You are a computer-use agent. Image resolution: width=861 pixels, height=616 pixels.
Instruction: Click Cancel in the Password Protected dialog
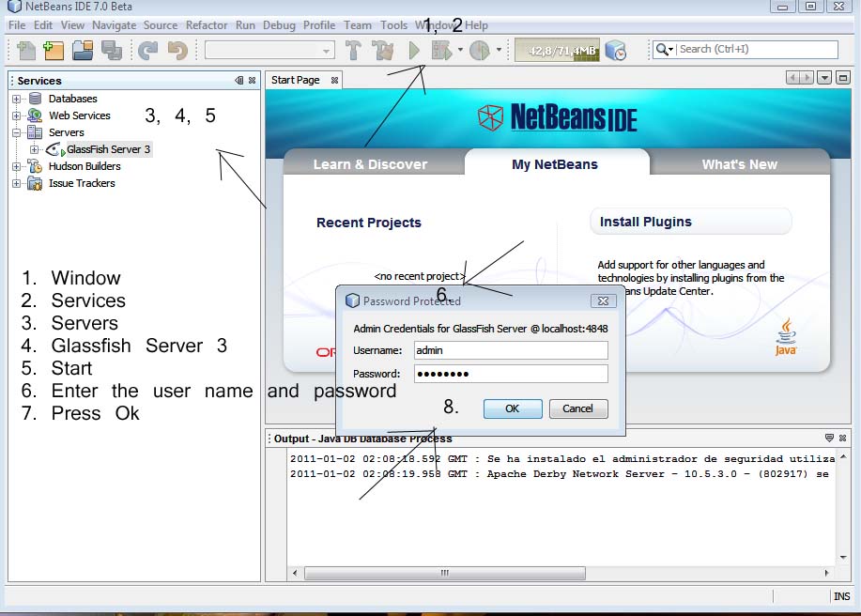577,408
